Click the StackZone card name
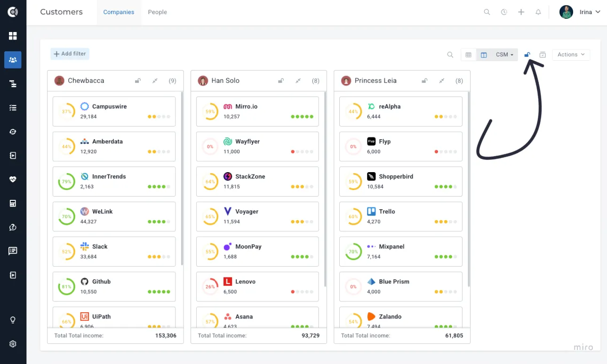Screen dimensions: 607x364 pos(250,177)
